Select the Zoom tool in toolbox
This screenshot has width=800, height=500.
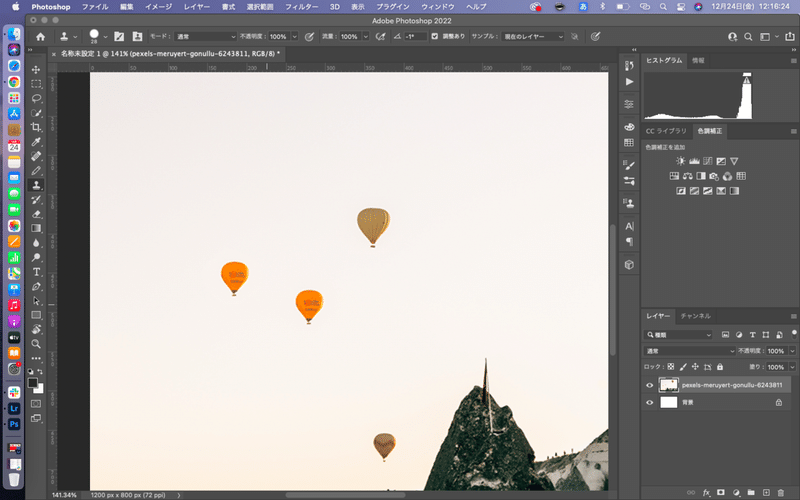[36, 344]
